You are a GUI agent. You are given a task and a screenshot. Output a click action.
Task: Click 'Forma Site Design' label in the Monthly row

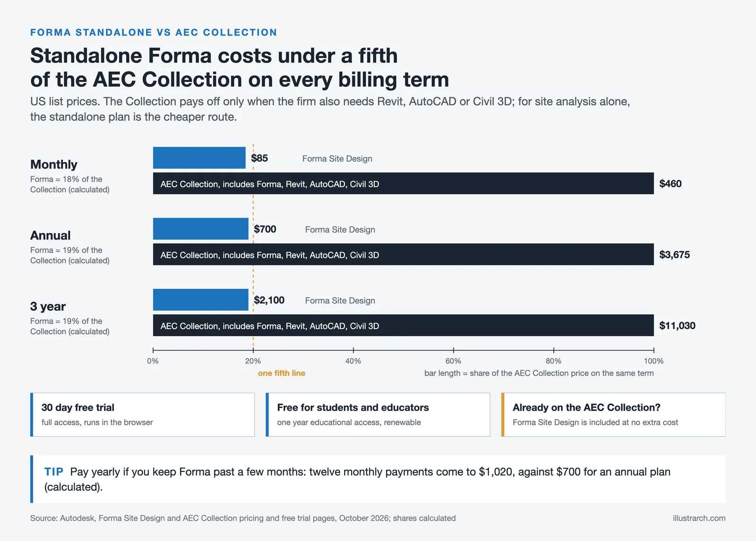[337, 159]
